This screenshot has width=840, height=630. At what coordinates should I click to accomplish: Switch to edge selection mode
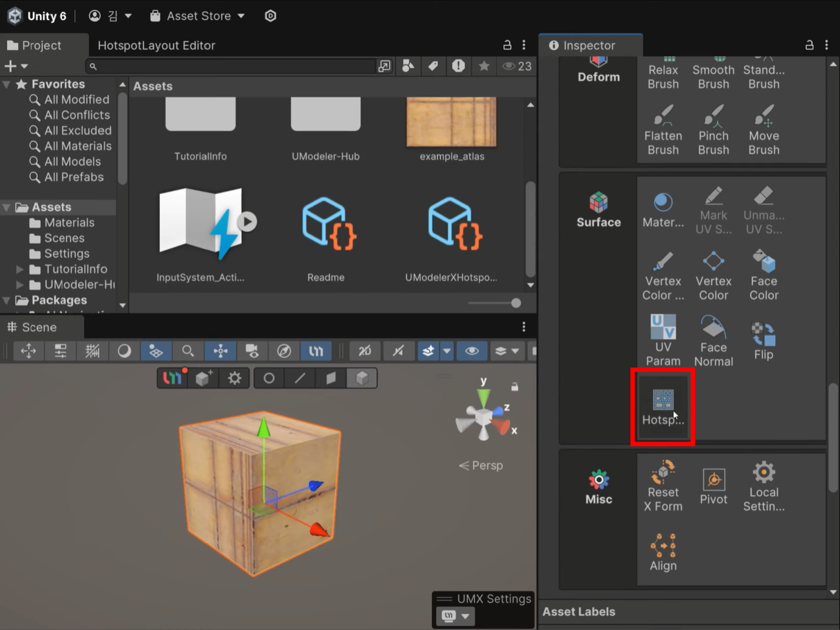point(300,378)
